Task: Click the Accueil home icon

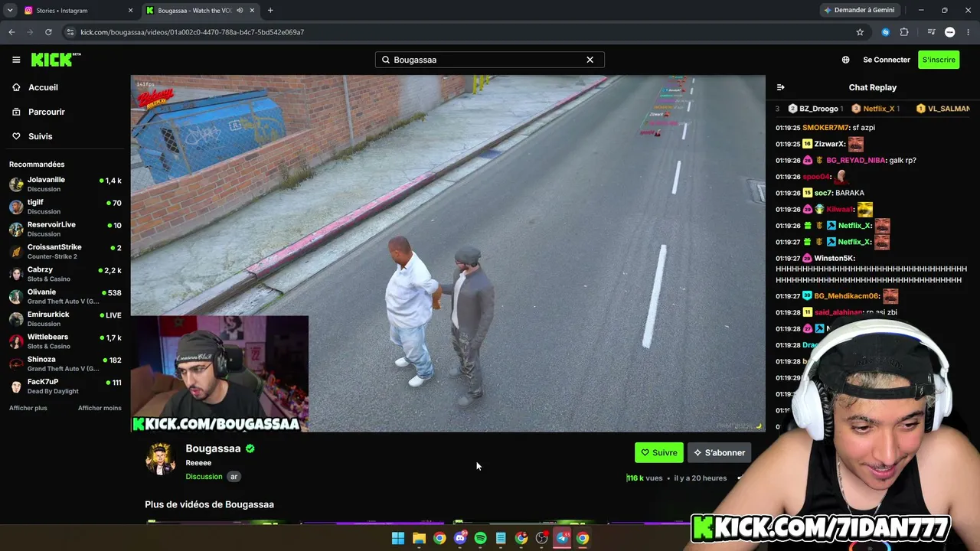Action: tap(16, 87)
